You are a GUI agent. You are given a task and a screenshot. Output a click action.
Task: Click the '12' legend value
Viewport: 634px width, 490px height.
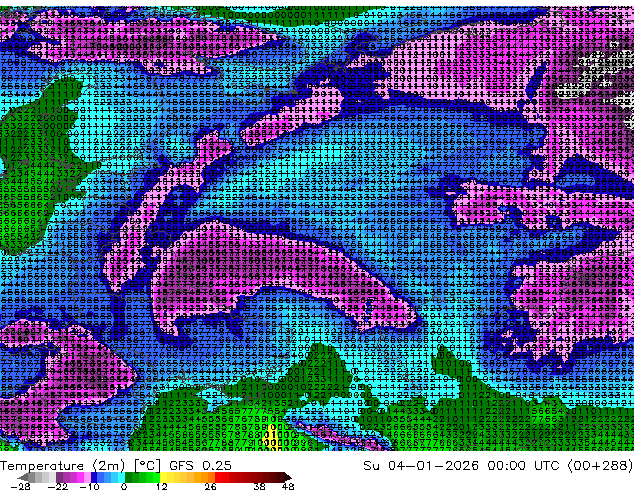162,486
